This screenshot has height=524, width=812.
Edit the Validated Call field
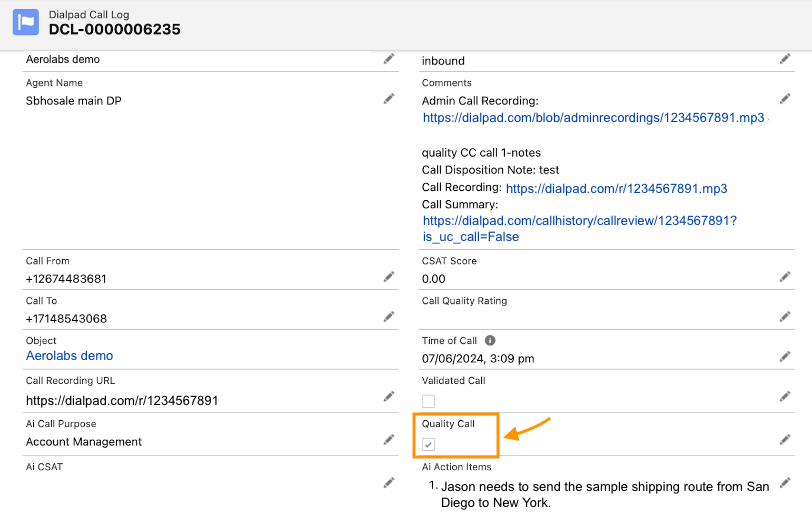785,397
